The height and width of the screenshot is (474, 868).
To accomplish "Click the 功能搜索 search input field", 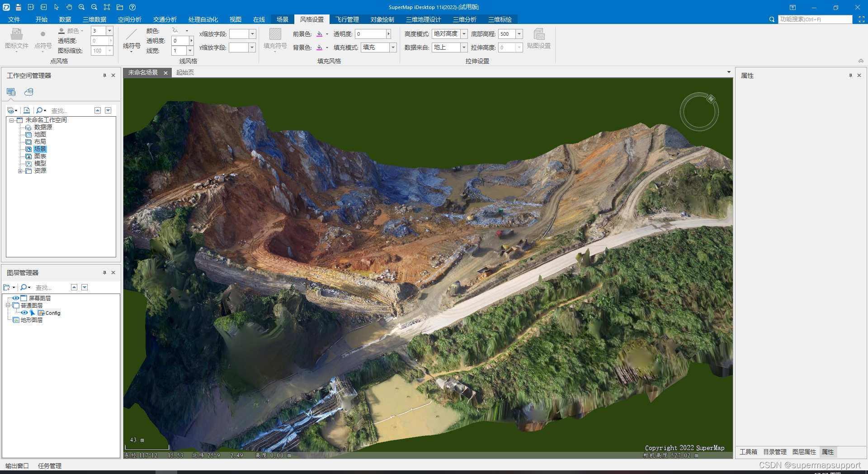I will pyautogui.click(x=815, y=19).
